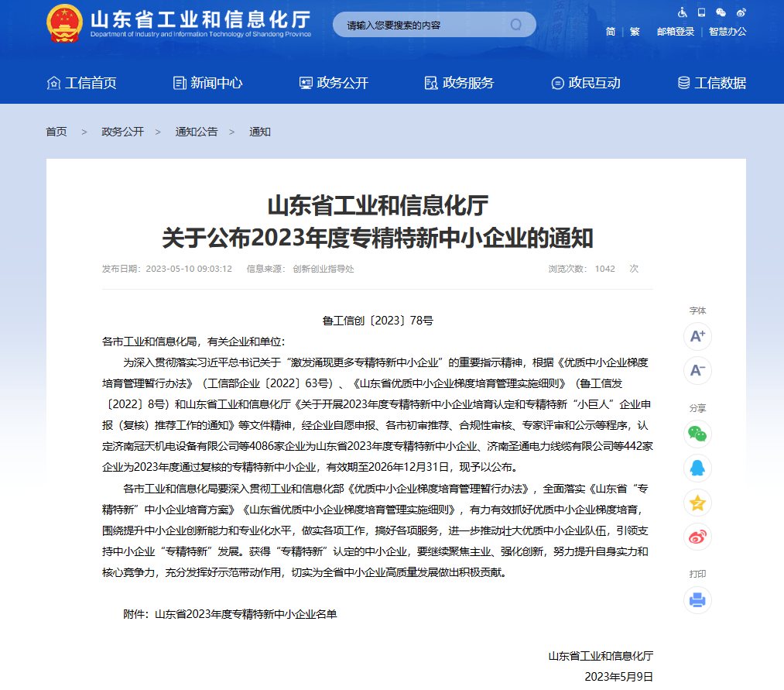The image size is (784, 690).
Task: Share article via green WeChat icon
Action: 697,434
